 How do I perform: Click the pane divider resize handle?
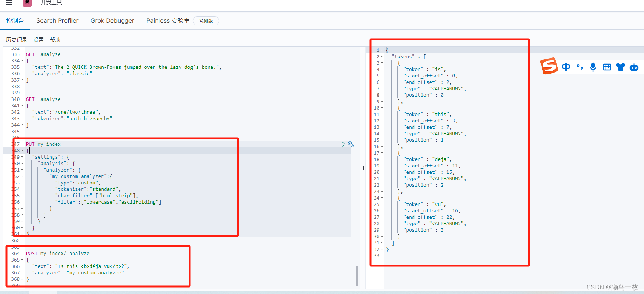363,168
